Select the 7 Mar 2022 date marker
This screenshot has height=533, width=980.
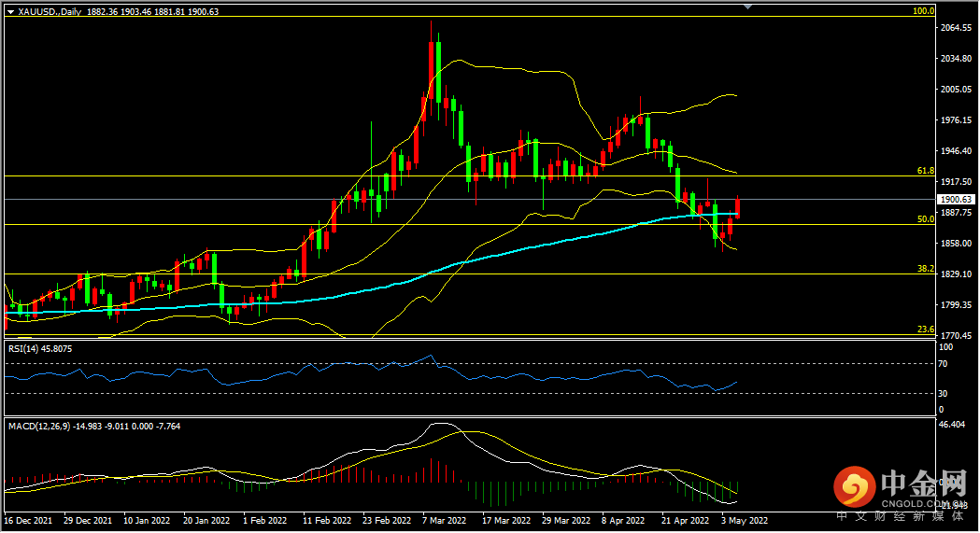pyautogui.click(x=445, y=520)
